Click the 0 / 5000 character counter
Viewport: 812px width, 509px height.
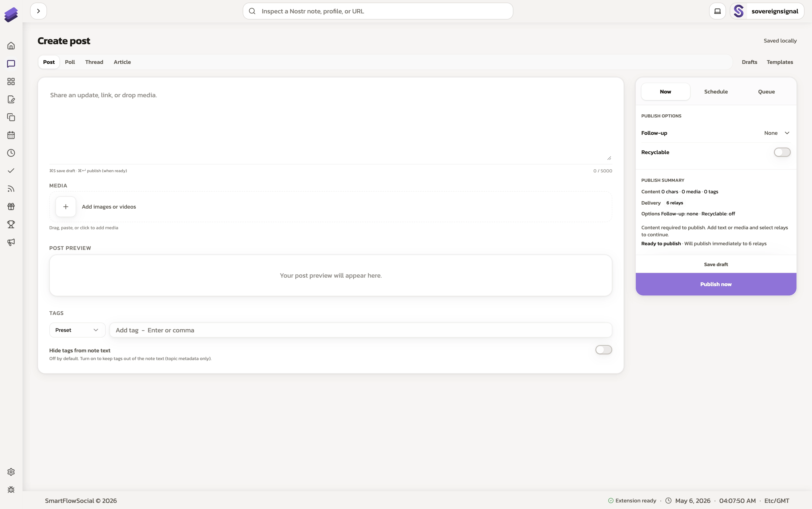pyautogui.click(x=603, y=171)
